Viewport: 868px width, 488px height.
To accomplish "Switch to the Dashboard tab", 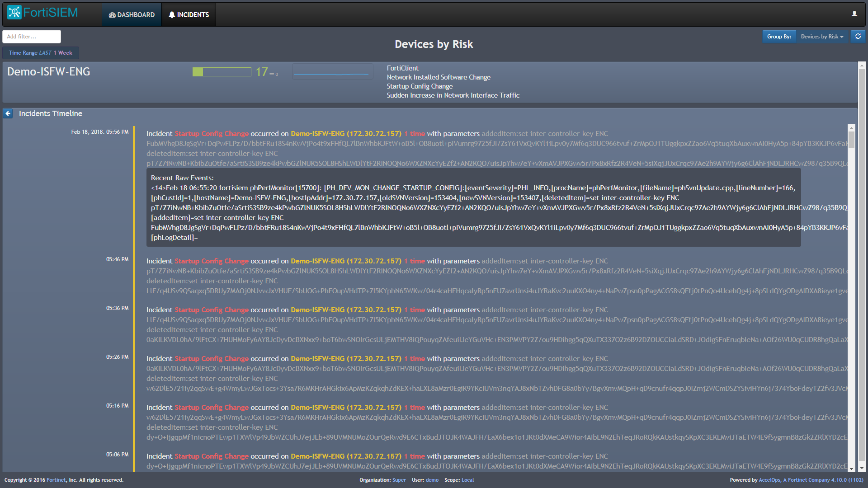I will [132, 15].
